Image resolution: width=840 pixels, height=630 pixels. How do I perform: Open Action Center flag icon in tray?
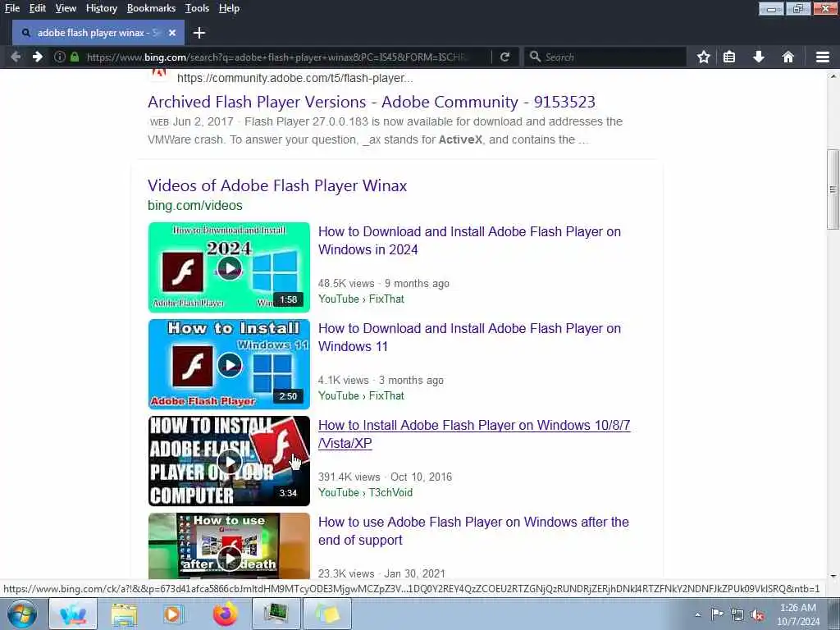point(717,614)
